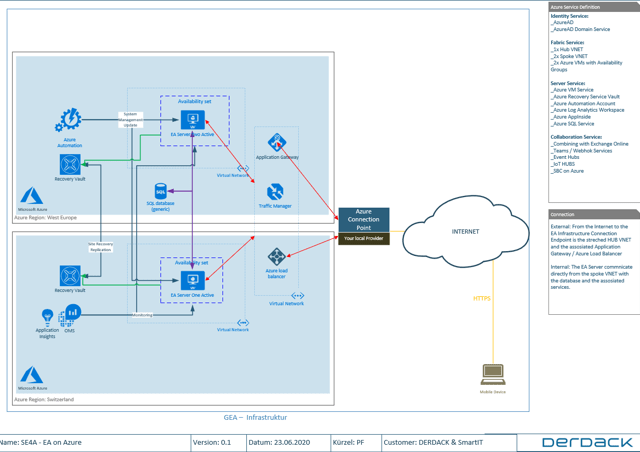
Task: Click the Name: SE4A - EA on Azure field
Action: tap(95, 443)
